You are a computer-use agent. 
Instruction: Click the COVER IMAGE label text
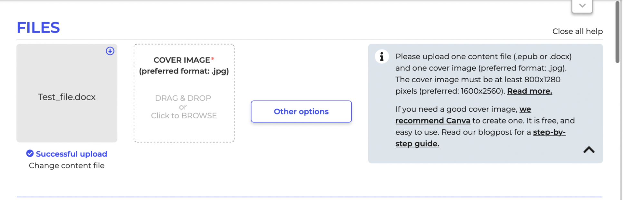pyautogui.click(x=181, y=60)
